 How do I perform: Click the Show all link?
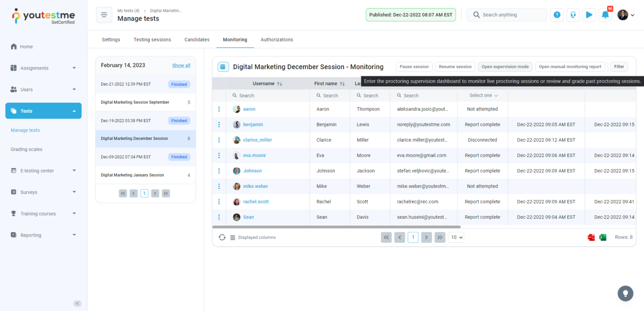pyautogui.click(x=181, y=66)
